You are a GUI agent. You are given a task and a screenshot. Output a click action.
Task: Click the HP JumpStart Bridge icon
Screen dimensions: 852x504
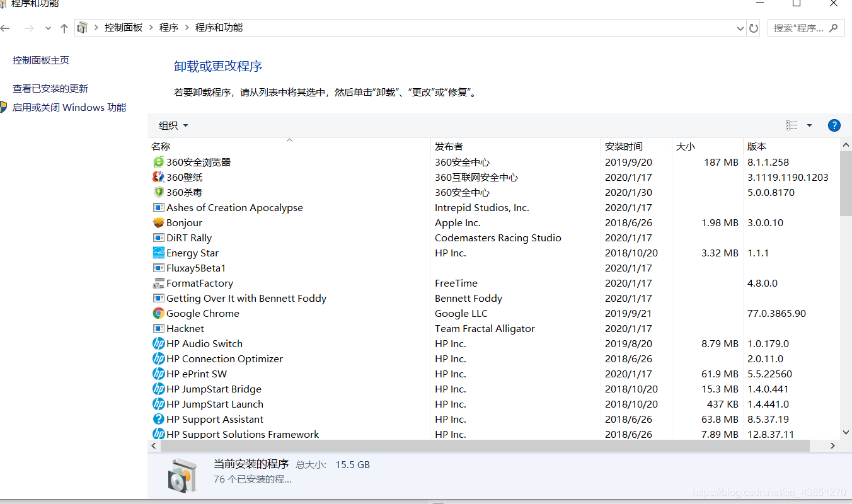tap(158, 389)
